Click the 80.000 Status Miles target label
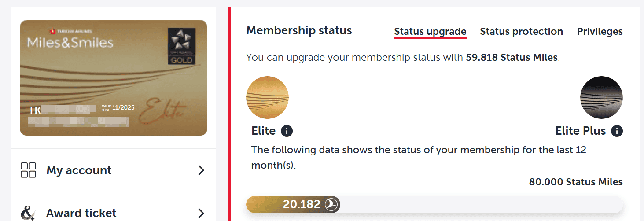The width and height of the screenshot is (644, 221). (x=576, y=182)
